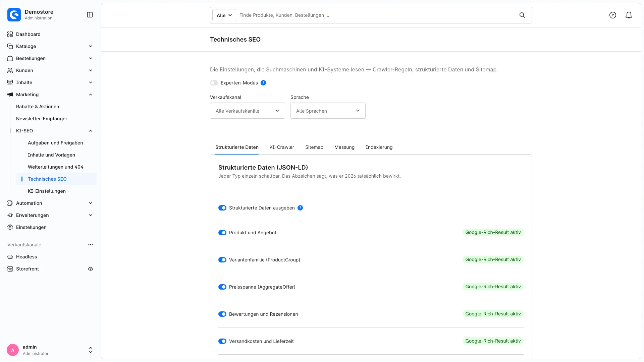Click the Dashboard icon in the sidebar

tap(10, 34)
